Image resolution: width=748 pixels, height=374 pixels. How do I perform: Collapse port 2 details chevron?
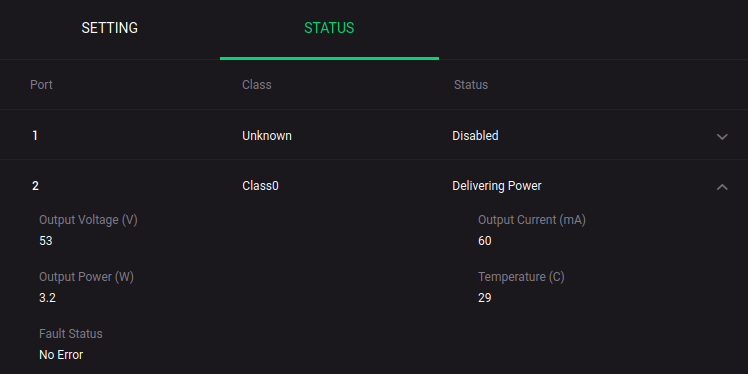[722, 187]
